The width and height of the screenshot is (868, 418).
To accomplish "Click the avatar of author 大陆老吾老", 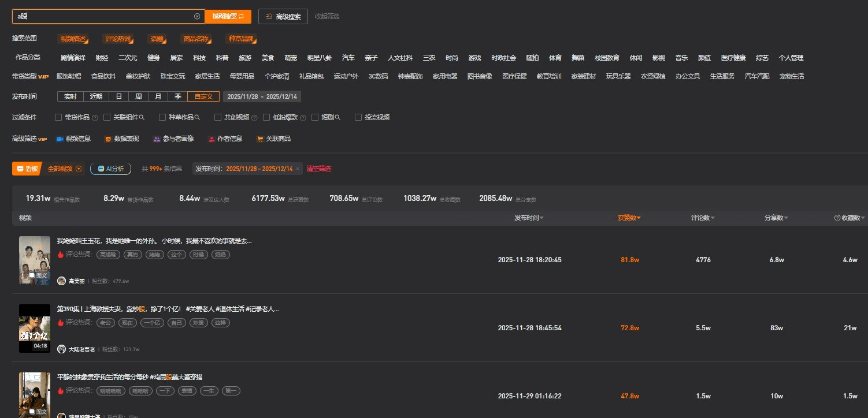I will (x=61, y=349).
